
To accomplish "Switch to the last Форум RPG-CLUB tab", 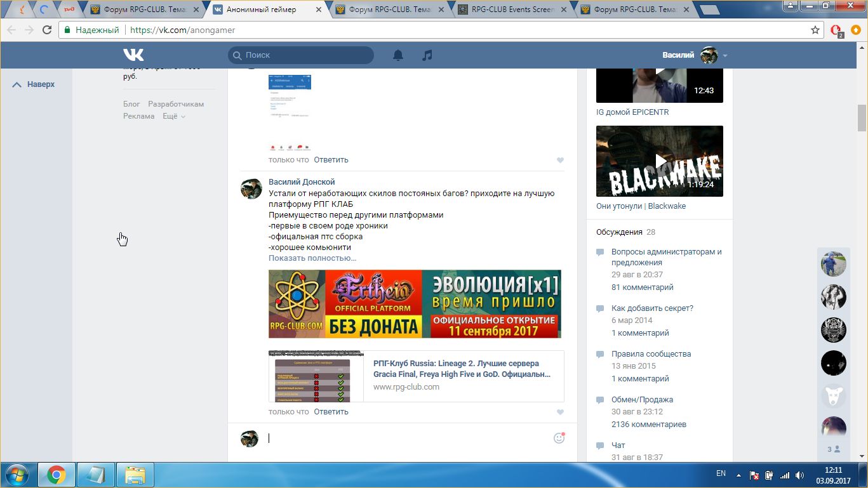I will (x=637, y=10).
